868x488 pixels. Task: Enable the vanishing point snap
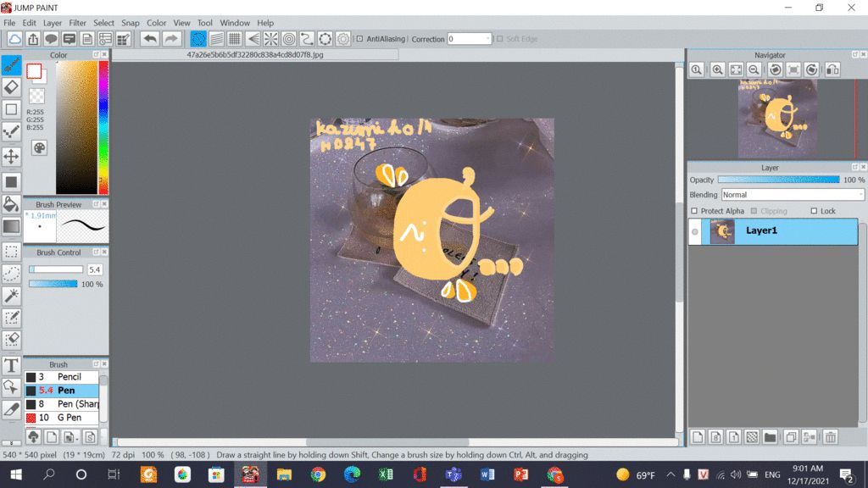(x=253, y=39)
